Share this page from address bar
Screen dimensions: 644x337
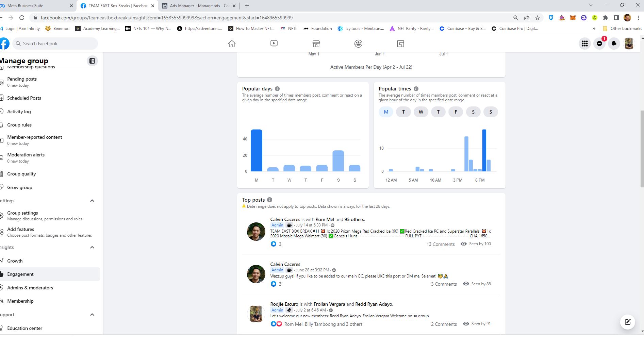coord(527,18)
